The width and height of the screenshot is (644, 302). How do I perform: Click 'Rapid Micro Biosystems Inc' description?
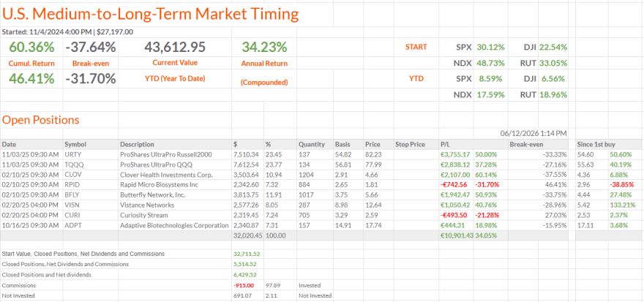pyautogui.click(x=159, y=185)
